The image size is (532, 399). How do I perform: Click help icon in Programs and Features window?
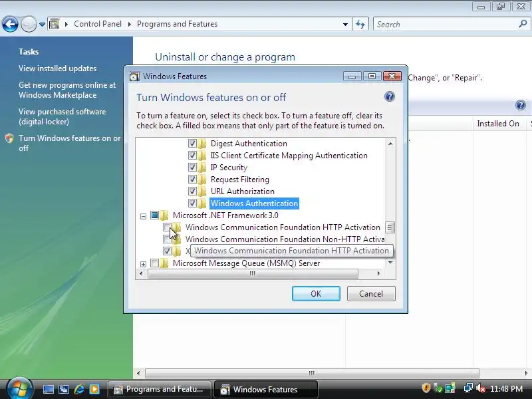[521, 105]
